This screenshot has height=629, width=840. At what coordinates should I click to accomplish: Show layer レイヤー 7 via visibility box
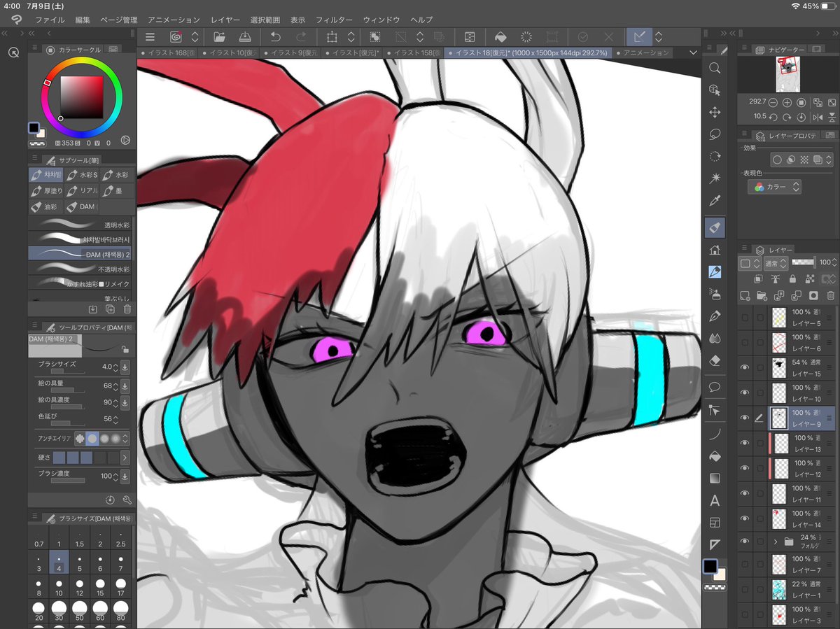(745, 565)
